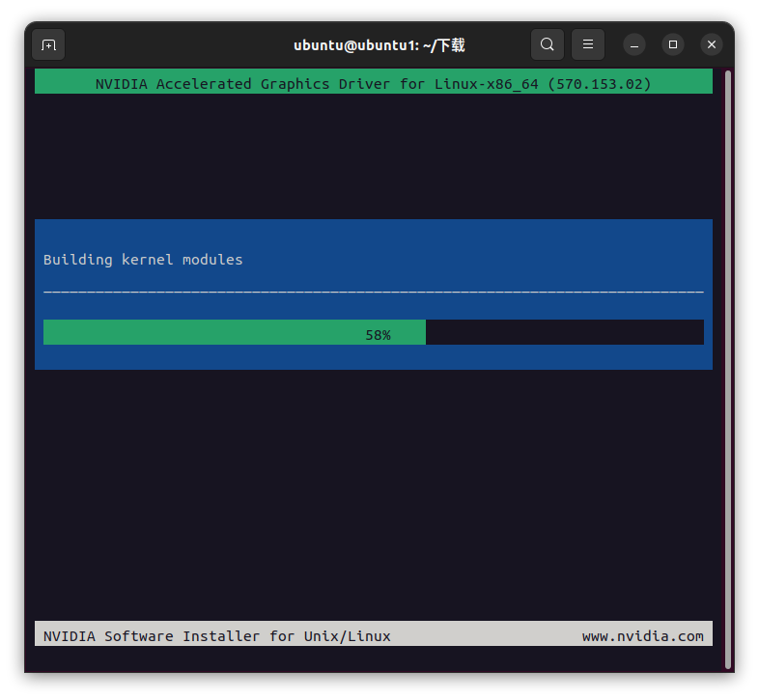Click the Building kernel modules text

point(143,260)
